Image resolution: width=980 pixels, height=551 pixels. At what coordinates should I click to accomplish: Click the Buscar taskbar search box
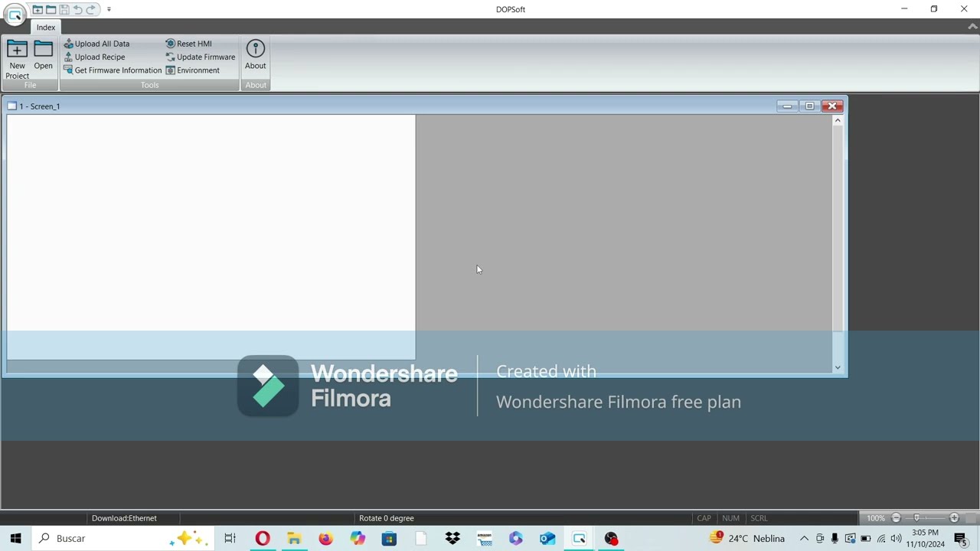pyautogui.click(x=122, y=539)
